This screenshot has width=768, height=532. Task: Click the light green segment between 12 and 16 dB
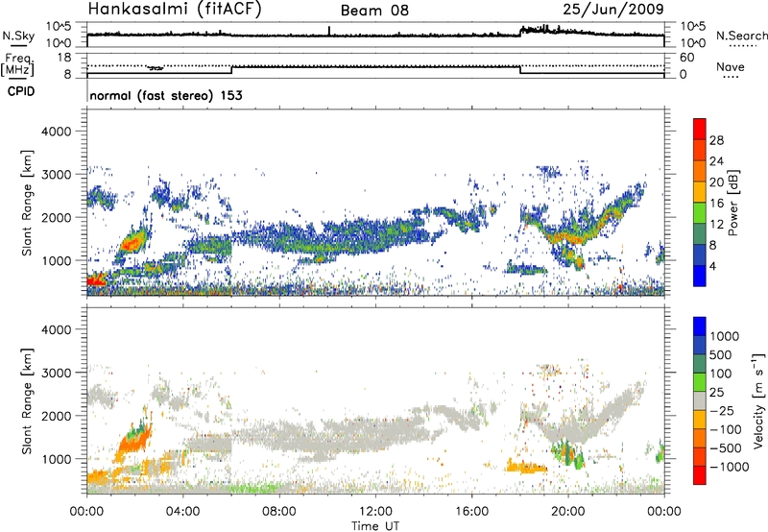pos(700,212)
